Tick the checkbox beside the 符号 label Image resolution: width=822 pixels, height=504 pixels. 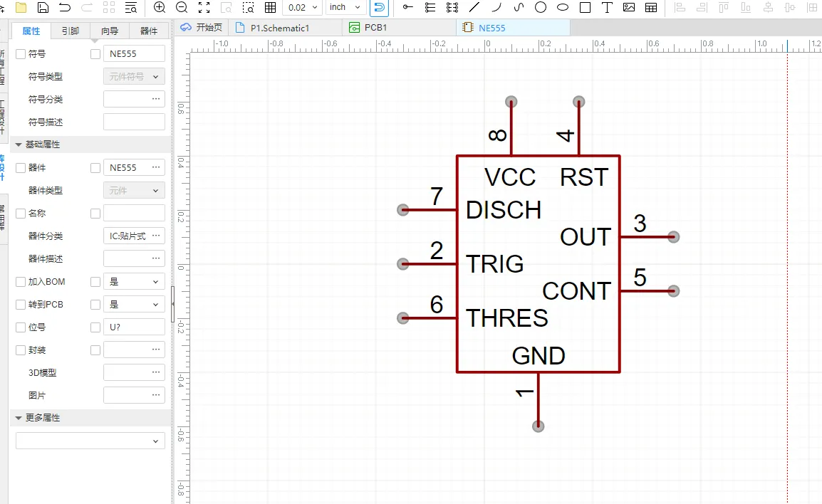click(21, 54)
